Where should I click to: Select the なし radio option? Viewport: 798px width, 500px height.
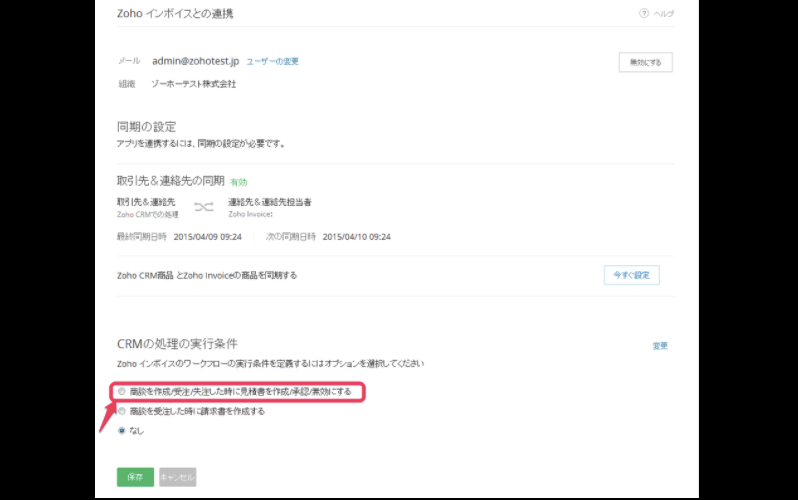click(122, 431)
